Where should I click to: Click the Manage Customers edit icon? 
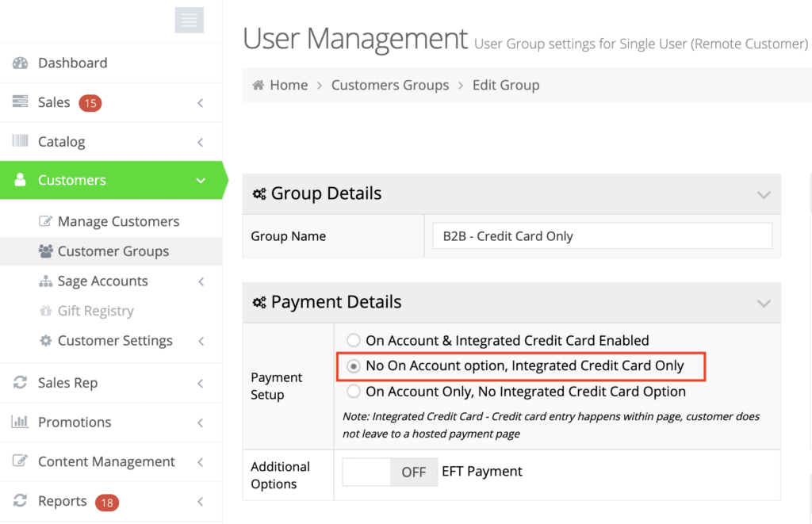click(x=46, y=222)
